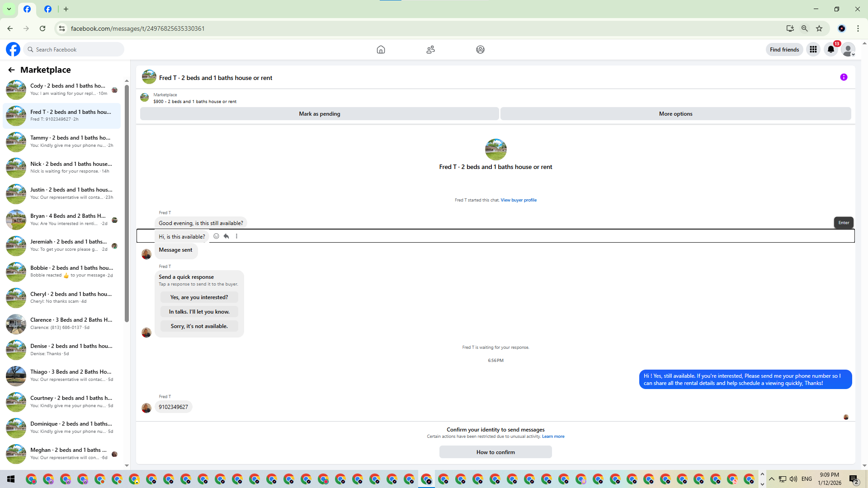Open Chrome tab search dropdown
Screen dimensions: 868x488
[x=9, y=9]
